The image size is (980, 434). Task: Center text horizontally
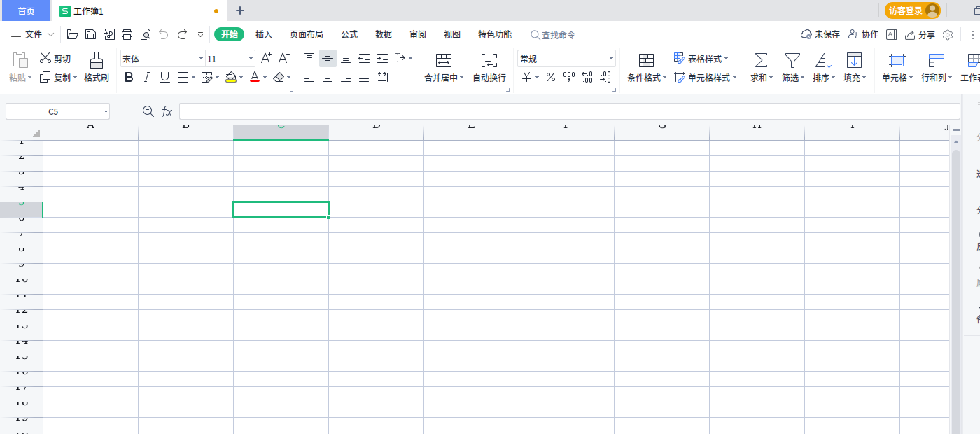click(x=328, y=77)
